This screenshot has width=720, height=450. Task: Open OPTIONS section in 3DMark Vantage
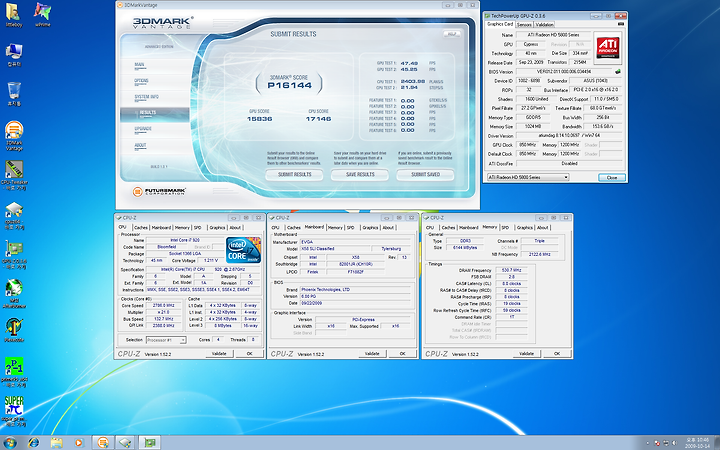click(x=141, y=81)
